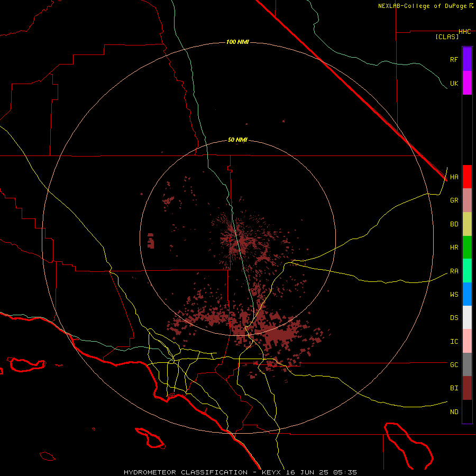476x476 pixels.
Task: Click the "RF" legend label text
Action: 454,59
